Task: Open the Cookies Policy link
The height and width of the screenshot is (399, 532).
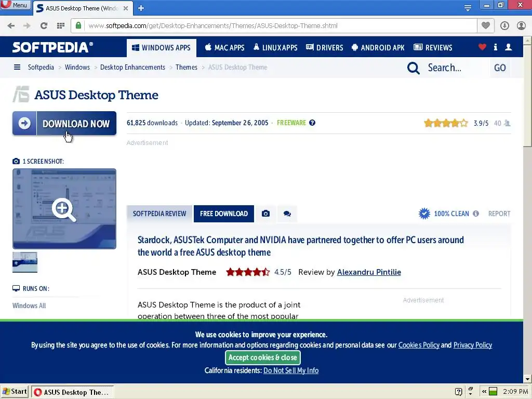Action: point(419,345)
